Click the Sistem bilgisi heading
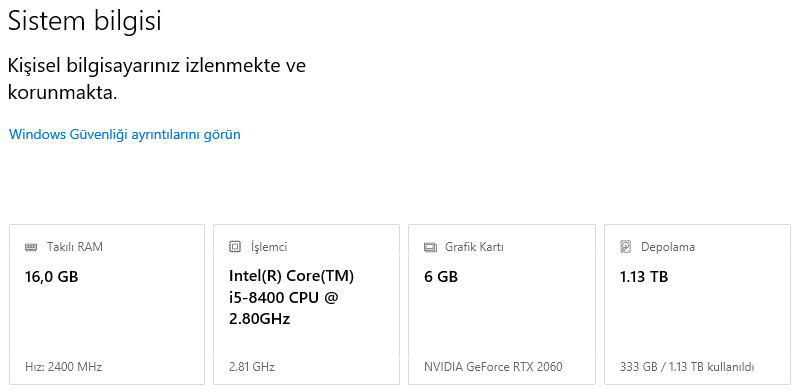800x391 pixels. [85, 21]
